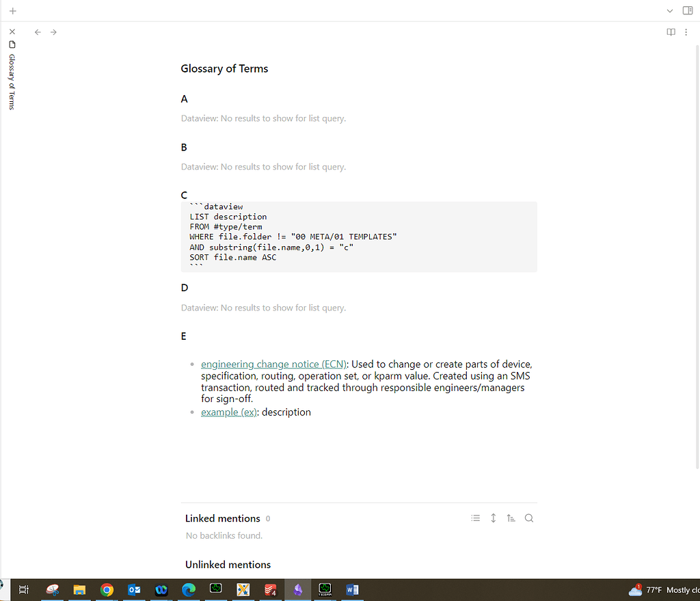Open a new tab with plus icon
Image resolution: width=700 pixels, height=601 pixels.
(x=12, y=10)
